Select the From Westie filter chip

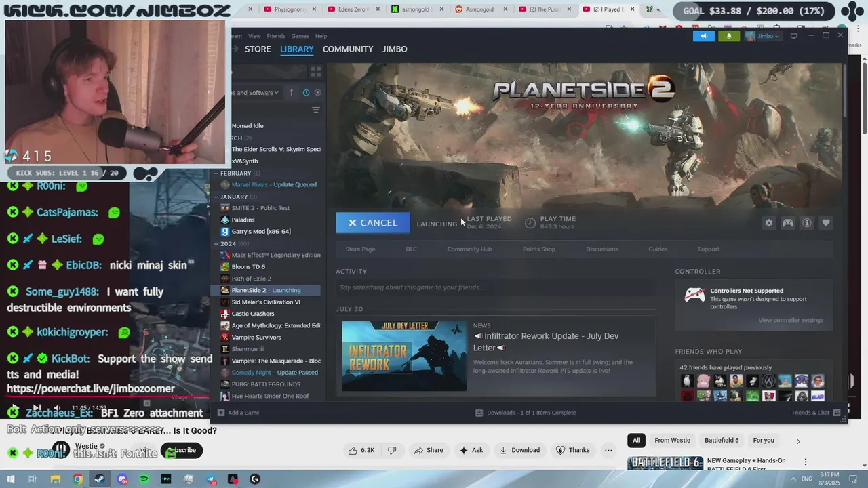click(673, 441)
